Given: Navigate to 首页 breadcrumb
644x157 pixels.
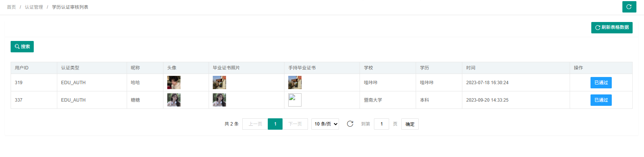Looking at the screenshot, I should click(11, 7).
